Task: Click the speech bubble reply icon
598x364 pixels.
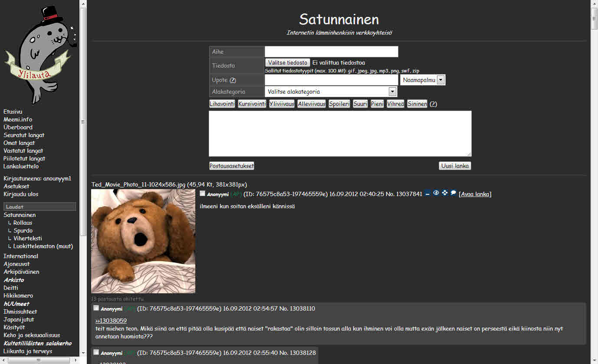Action: coord(453,193)
